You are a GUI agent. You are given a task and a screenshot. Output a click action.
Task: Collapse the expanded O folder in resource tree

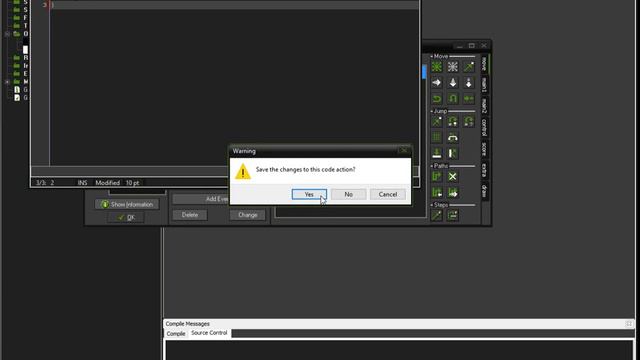click(7, 34)
